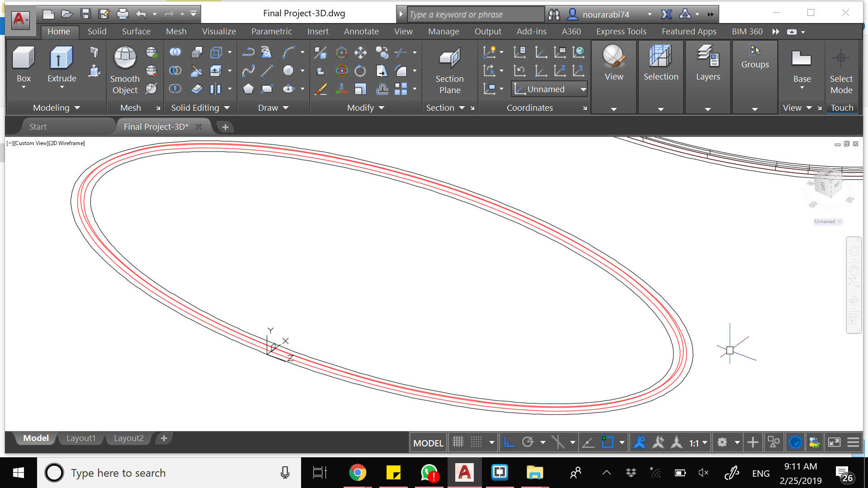The height and width of the screenshot is (488, 868).
Task: Click the keyword search input field
Action: 475,14
